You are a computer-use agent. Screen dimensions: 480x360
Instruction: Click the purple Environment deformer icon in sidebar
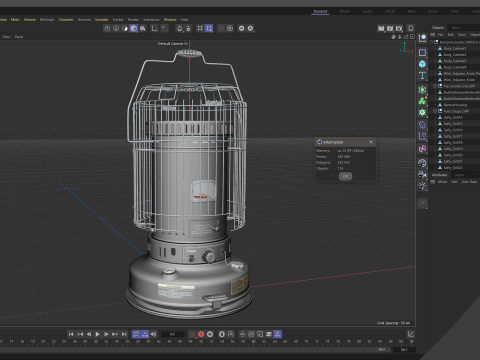pyautogui.click(x=422, y=136)
